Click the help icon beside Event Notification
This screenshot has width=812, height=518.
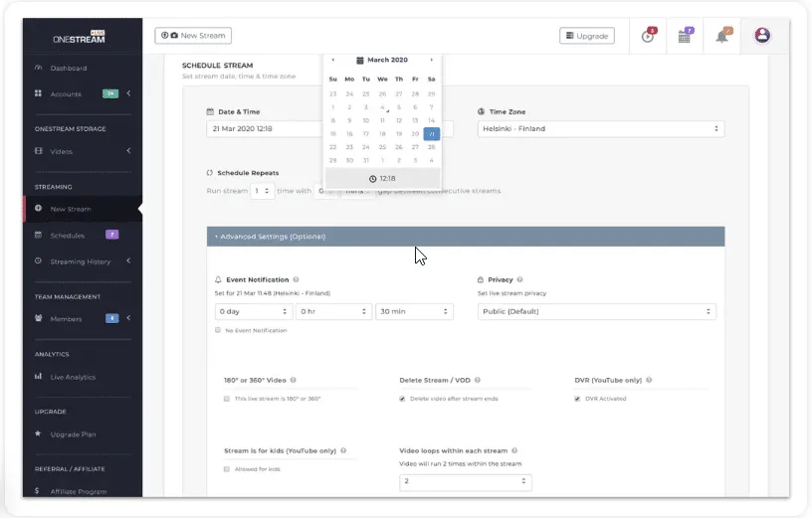297,280
